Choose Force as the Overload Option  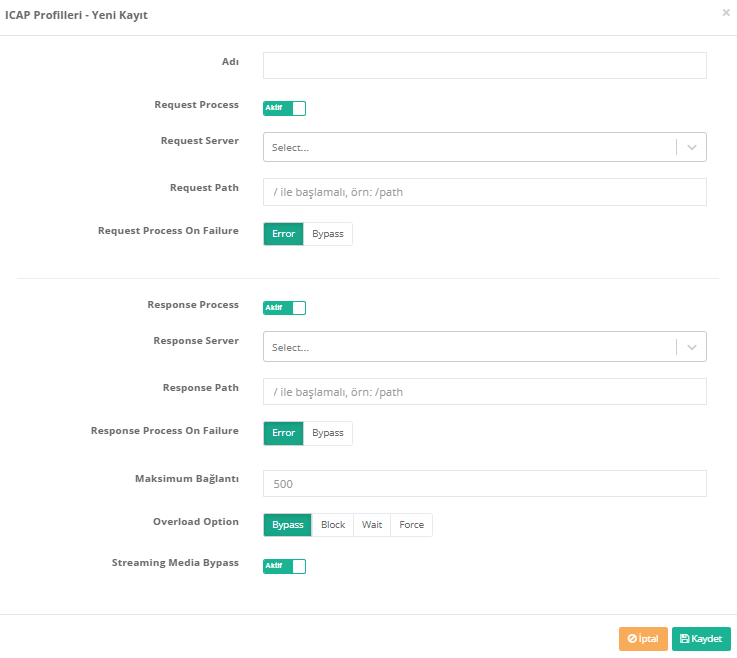click(411, 525)
